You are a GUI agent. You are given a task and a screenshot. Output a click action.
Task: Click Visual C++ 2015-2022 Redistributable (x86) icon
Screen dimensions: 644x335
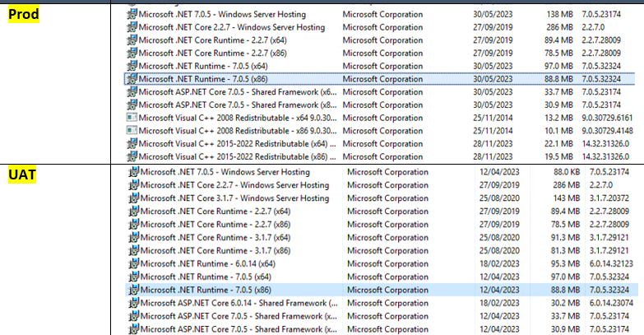click(132, 156)
